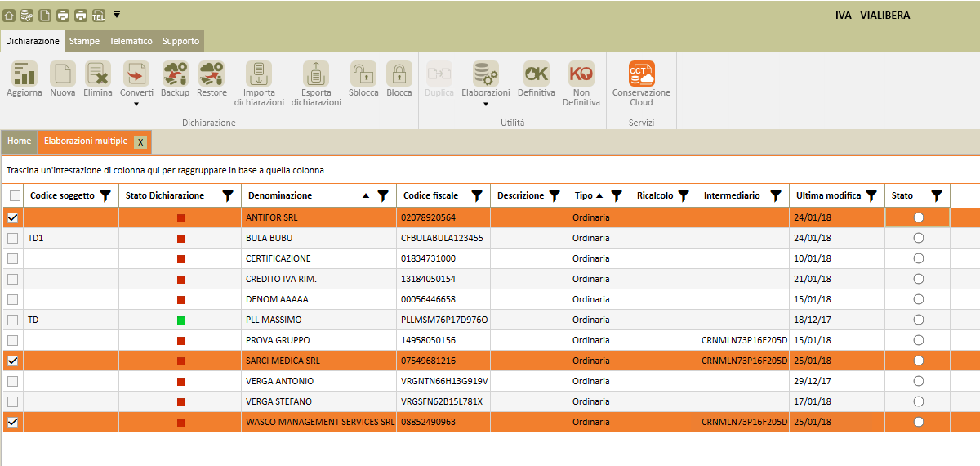The height and width of the screenshot is (466, 980).
Task: Click the Elimina delete icon
Action: point(98,74)
